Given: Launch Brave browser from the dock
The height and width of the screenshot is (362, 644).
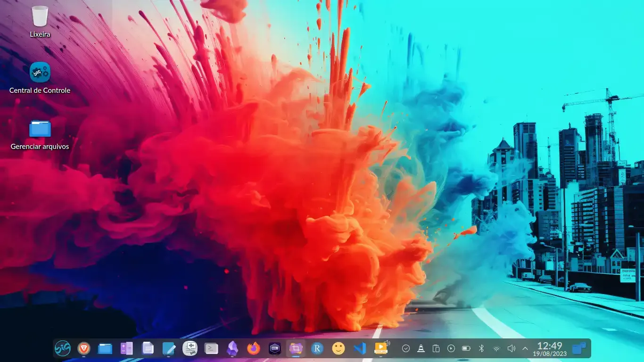Looking at the screenshot, I should 84,348.
